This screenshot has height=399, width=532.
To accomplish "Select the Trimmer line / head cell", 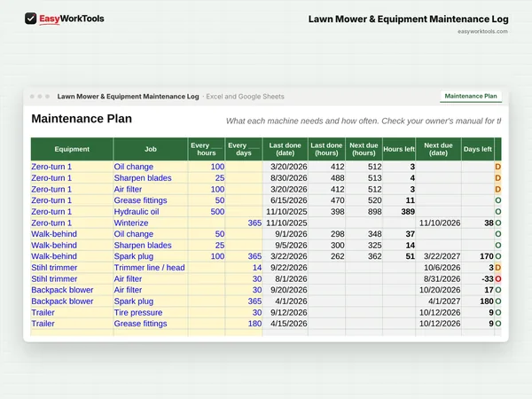I will click(151, 268).
